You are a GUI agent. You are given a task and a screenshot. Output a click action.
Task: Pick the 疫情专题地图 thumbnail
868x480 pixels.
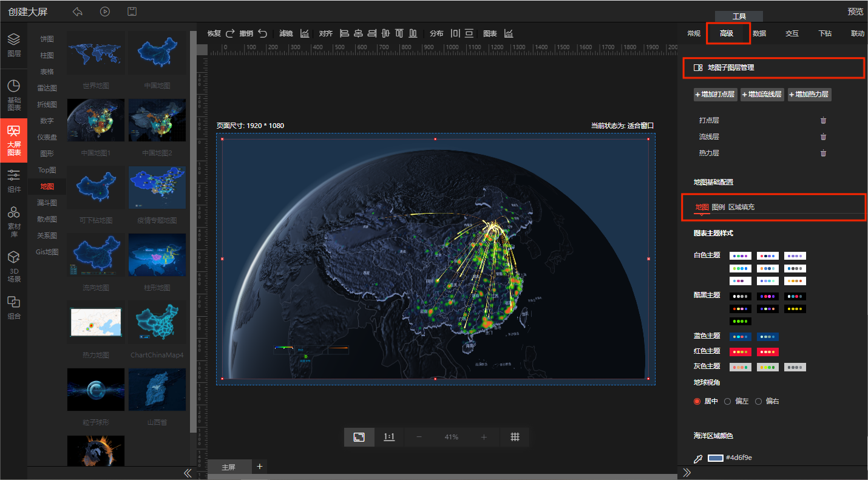pos(157,188)
